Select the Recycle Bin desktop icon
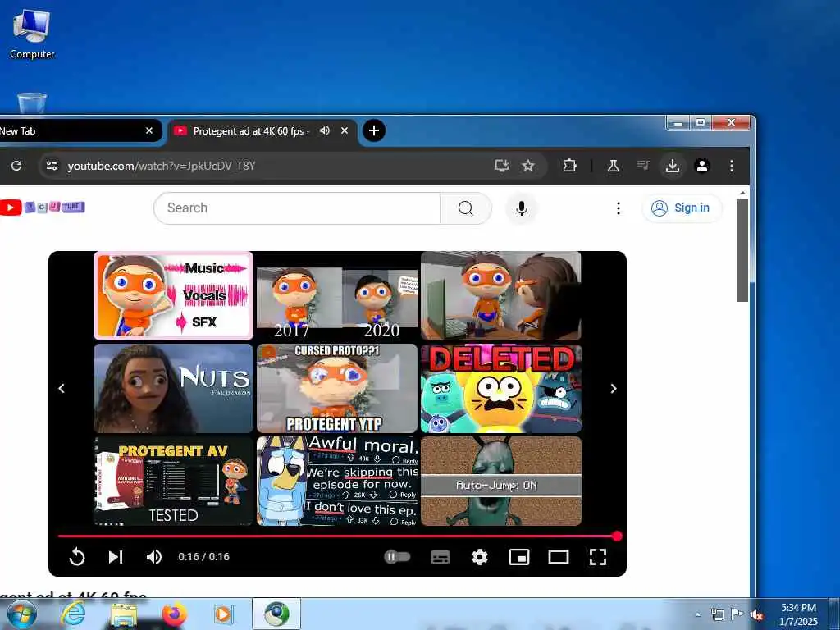The image size is (840, 630). 32,103
